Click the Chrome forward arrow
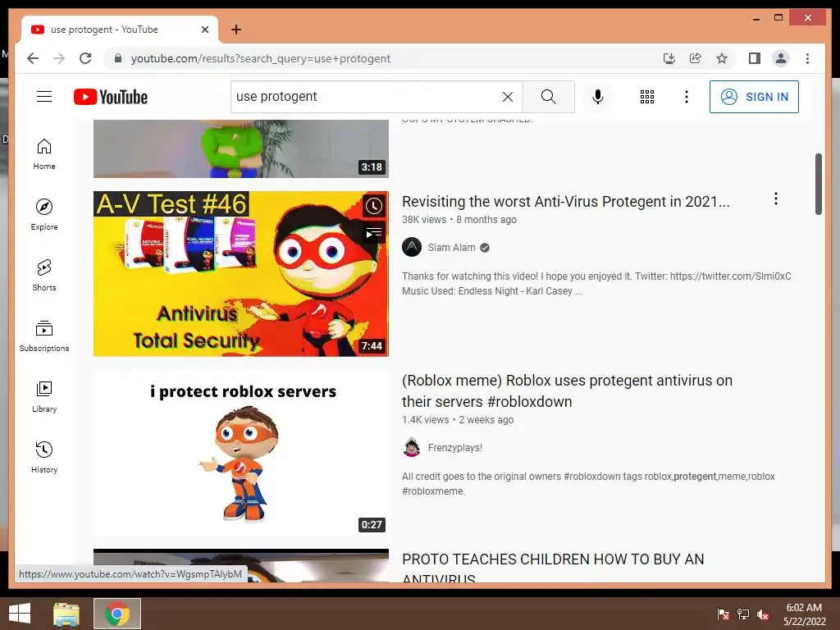The image size is (840, 630). [x=59, y=58]
